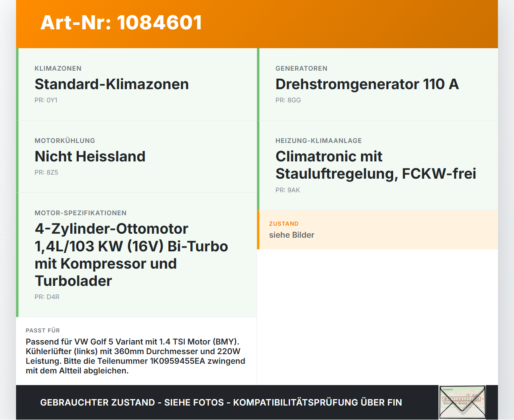Click the PASST FÜR label
Image resolution: width=514 pixels, height=420 pixels.
[43, 330]
